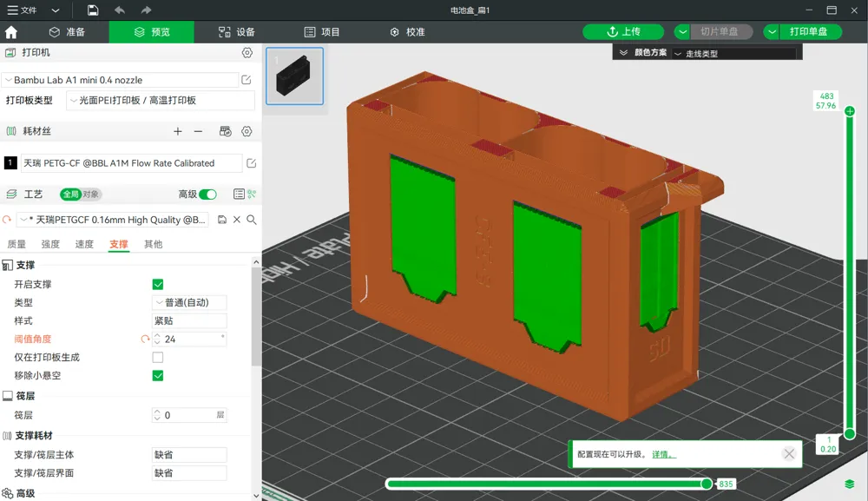Open the 天瑞PETGCF 0.16mm process preset dropdown
This screenshot has height=501, width=868.
point(114,220)
